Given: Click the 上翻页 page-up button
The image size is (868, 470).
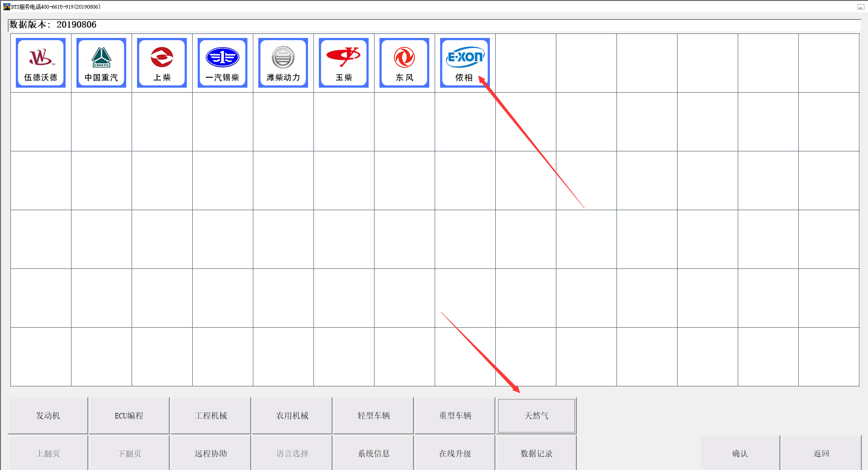Looking at the screenshot, I should (48, 453).
